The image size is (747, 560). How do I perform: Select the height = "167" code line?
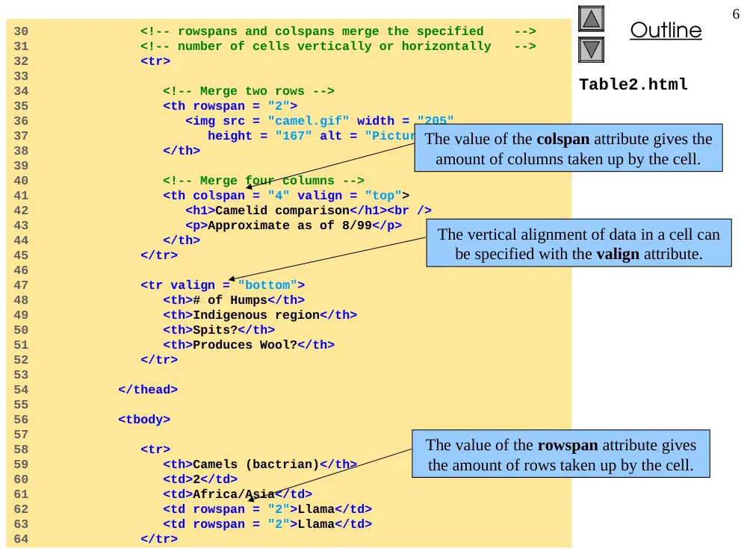pyautogui.click(x=311, y=136)
